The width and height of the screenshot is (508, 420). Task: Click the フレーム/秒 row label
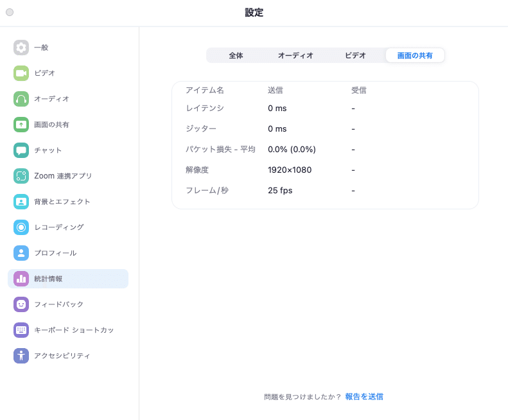coord(207,190)
